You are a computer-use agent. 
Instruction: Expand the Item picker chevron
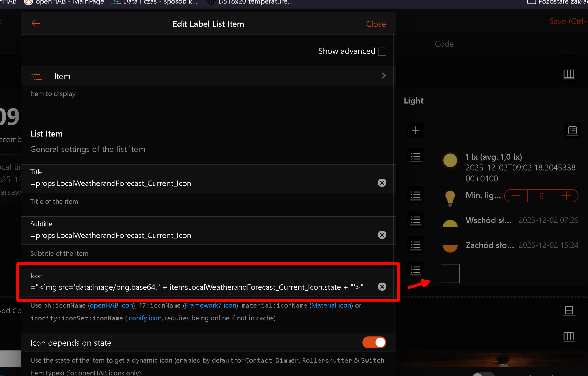coord(383,76)
